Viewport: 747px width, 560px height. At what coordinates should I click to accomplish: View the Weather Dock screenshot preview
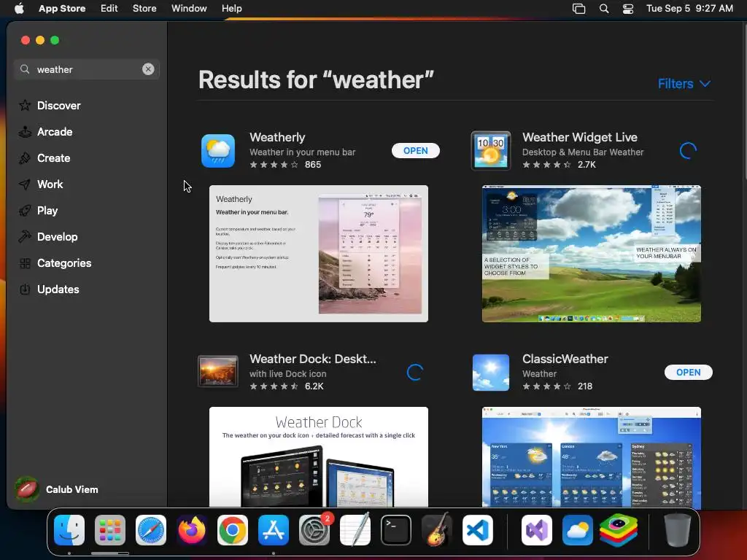319,456
